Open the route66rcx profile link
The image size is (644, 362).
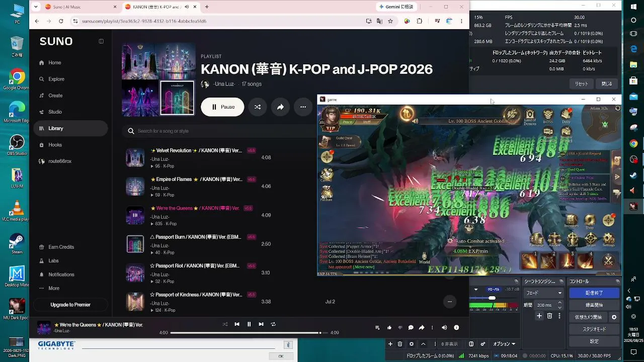(60, 161)
